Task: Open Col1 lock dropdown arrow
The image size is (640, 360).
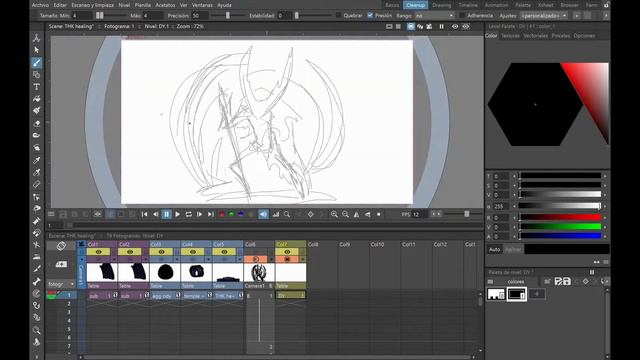Action: [114, 259]
